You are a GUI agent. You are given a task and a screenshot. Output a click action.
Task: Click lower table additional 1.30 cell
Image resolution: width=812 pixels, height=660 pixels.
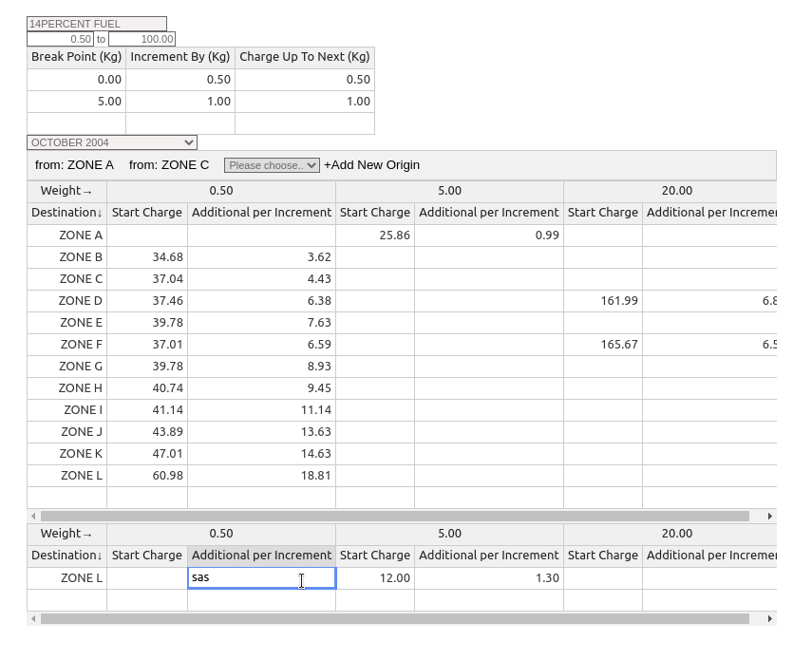489,578
